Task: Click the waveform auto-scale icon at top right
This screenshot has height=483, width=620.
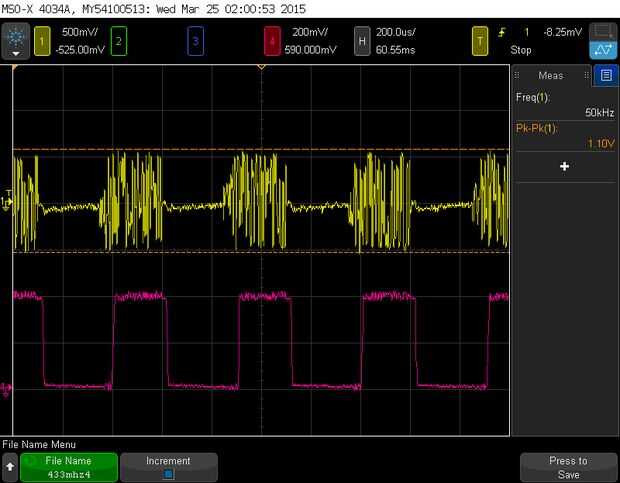Action: tap(603, 50)
